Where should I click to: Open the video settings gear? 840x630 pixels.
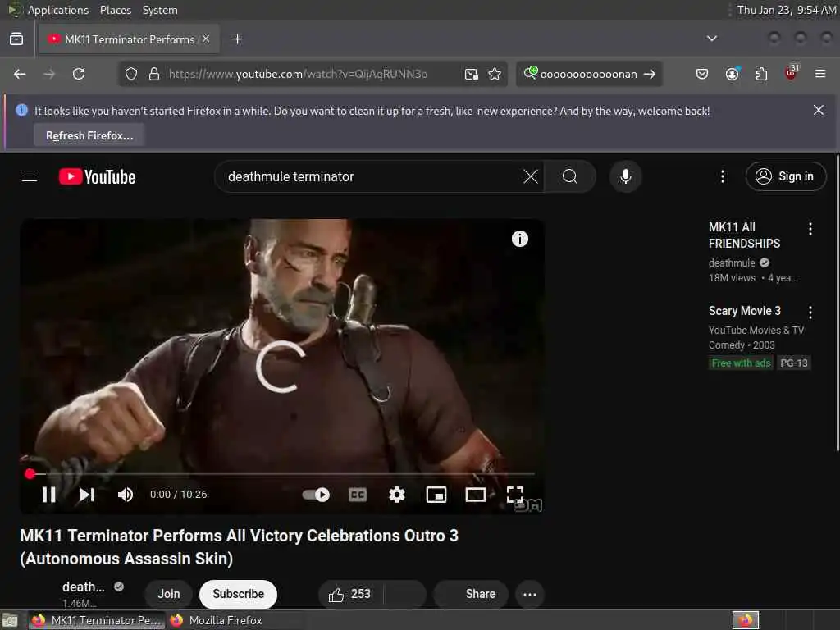click(x=396, y=495)
